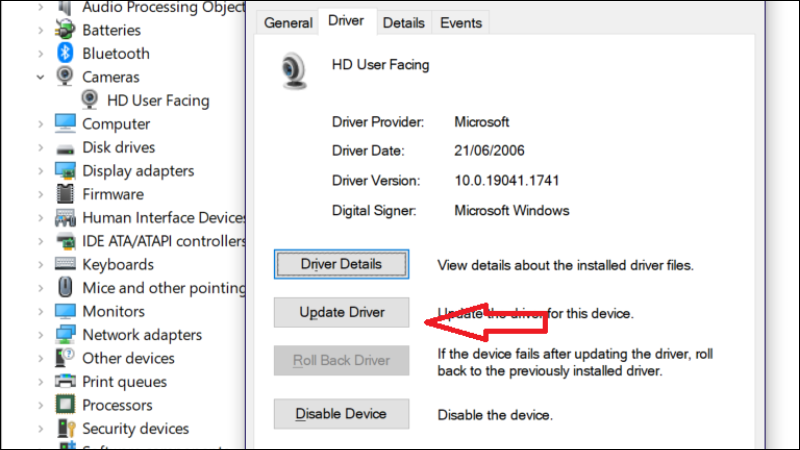Expand the Firmware node
This screenshot has height=450, width=800.
(x=40, y=194)
